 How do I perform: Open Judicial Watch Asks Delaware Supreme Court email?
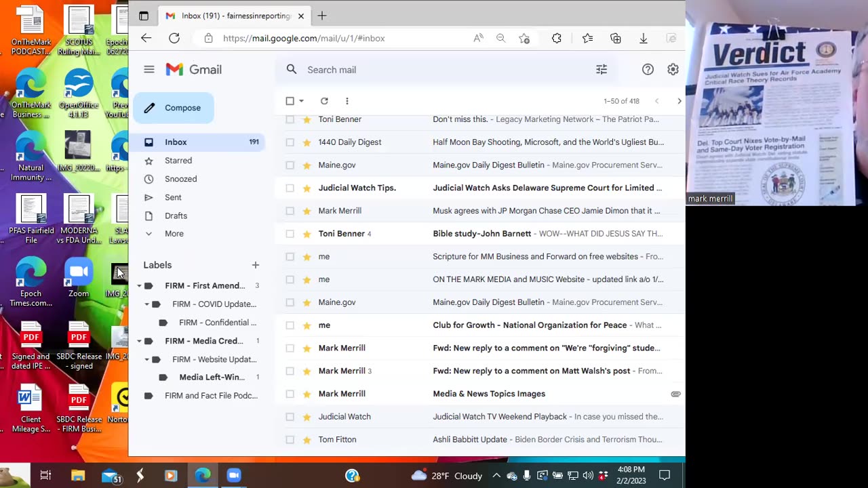(x=547, y=188)
